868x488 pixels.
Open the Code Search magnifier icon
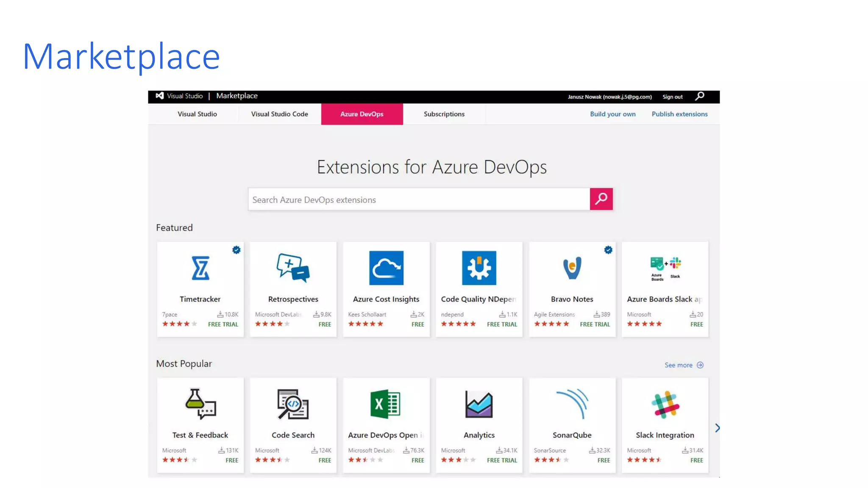click(x=293, y=404)
